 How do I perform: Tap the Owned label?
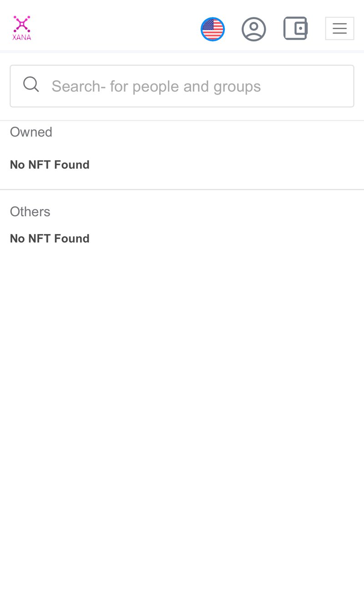pyautogui.click(x=31, y=132)
